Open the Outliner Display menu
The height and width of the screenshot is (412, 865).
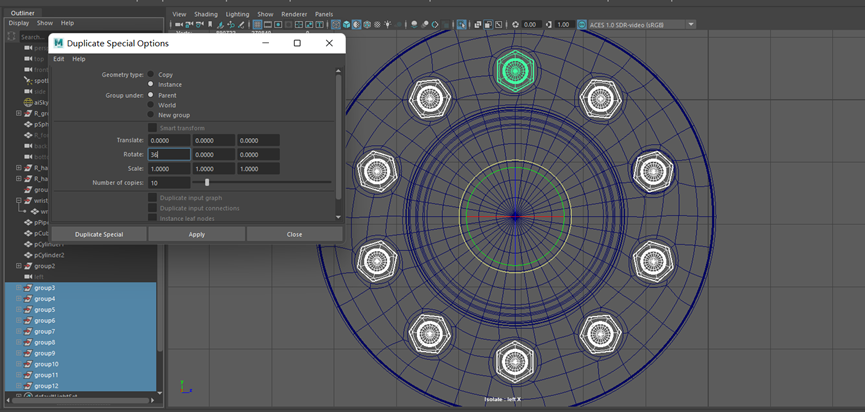19,23
